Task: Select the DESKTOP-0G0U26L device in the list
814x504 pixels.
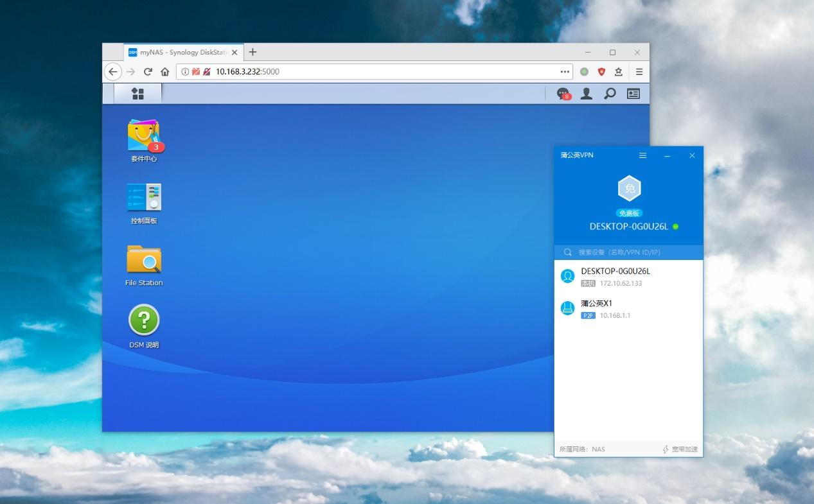Action: point(628,276)
